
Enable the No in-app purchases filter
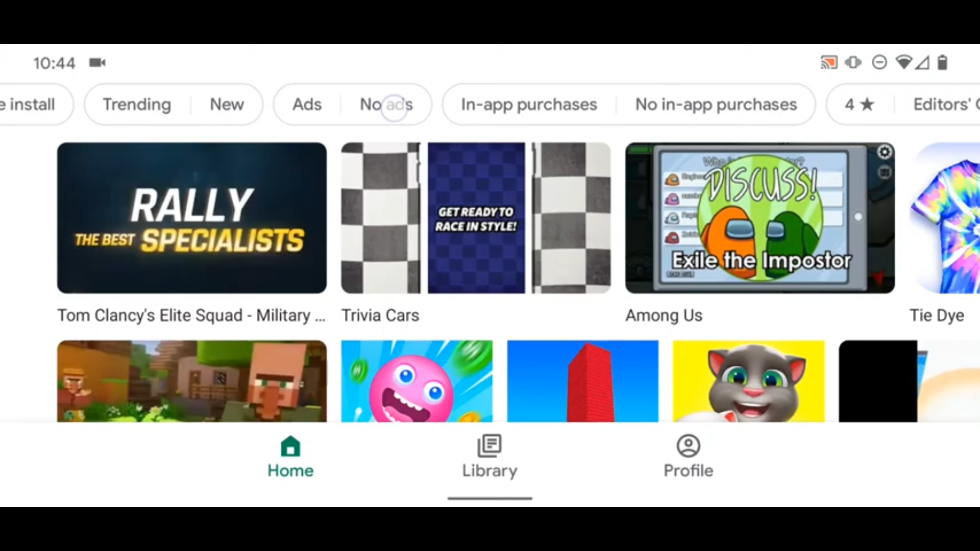coord(716,104)
